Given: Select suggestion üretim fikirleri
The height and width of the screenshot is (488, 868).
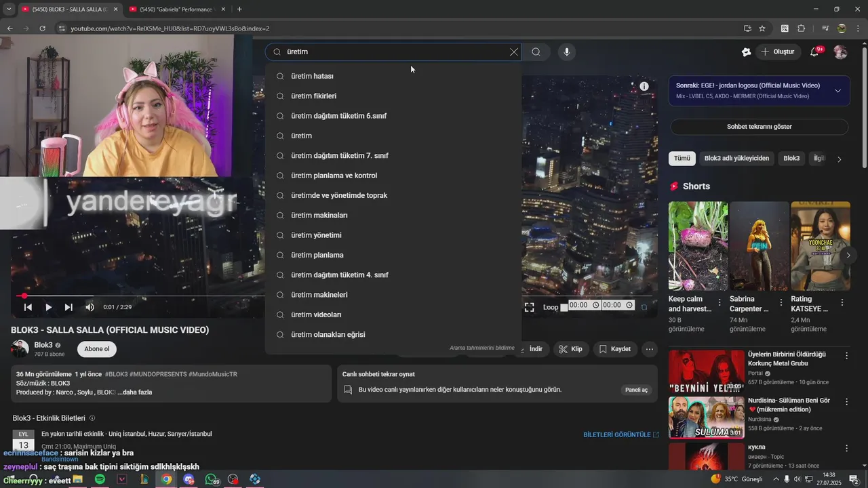Looking at the screenshot, I should point(393,96).
